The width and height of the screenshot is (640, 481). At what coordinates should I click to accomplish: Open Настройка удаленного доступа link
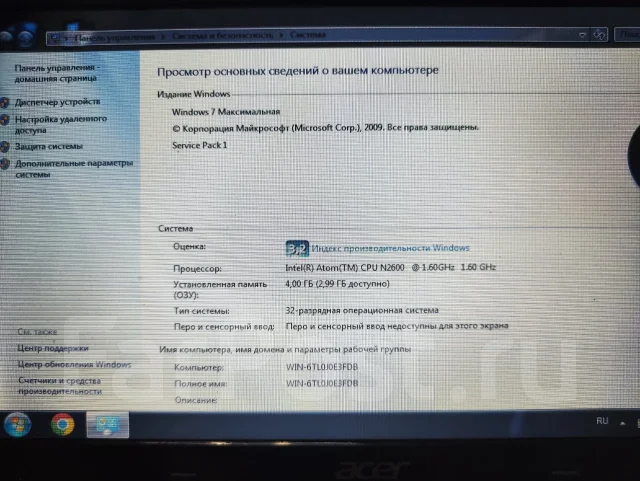[61, 125]
